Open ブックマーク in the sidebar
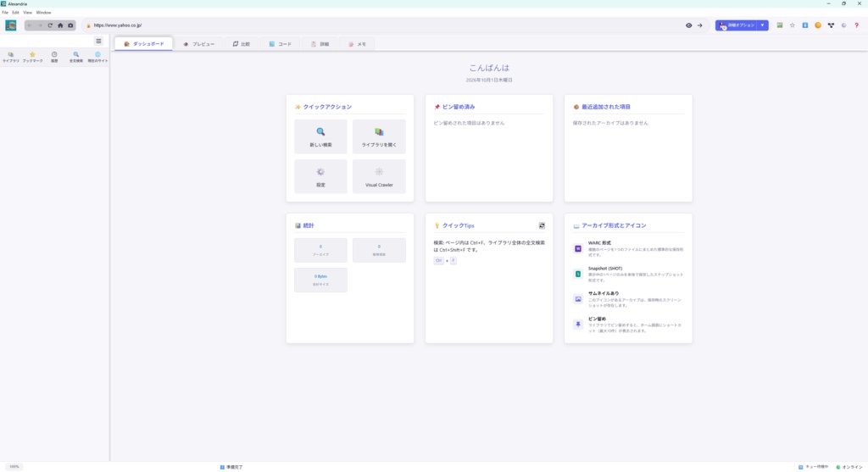Screen dimensions: 868x472 coord(32,57)
